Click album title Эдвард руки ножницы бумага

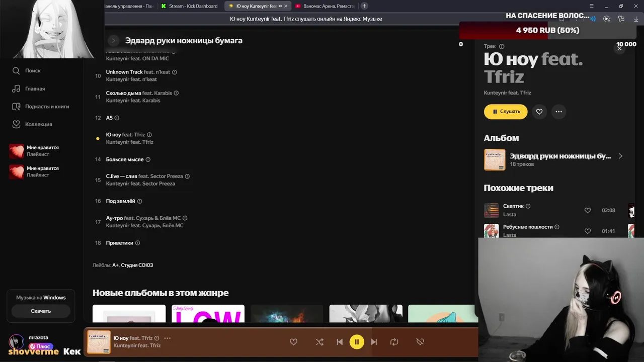coord(184,40)
